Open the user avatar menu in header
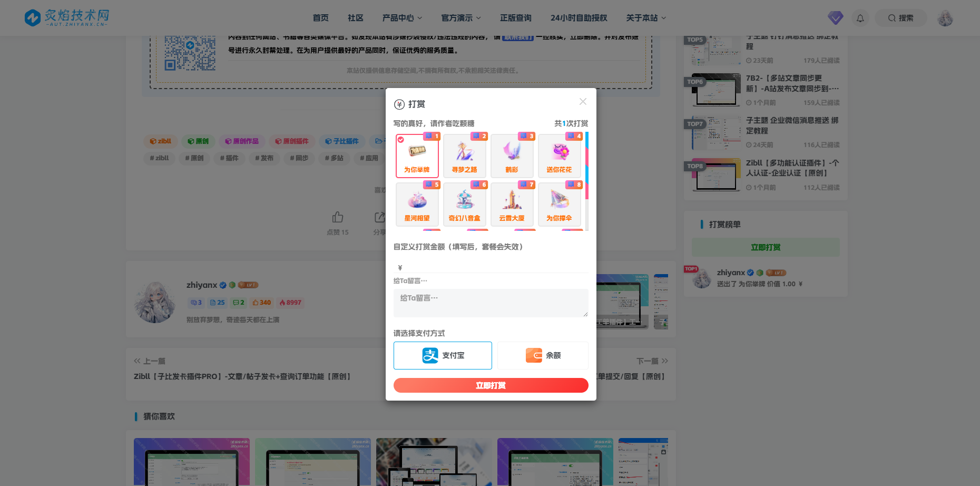The height and width of the screenshot is (486, 980). [x=945, y=18]
